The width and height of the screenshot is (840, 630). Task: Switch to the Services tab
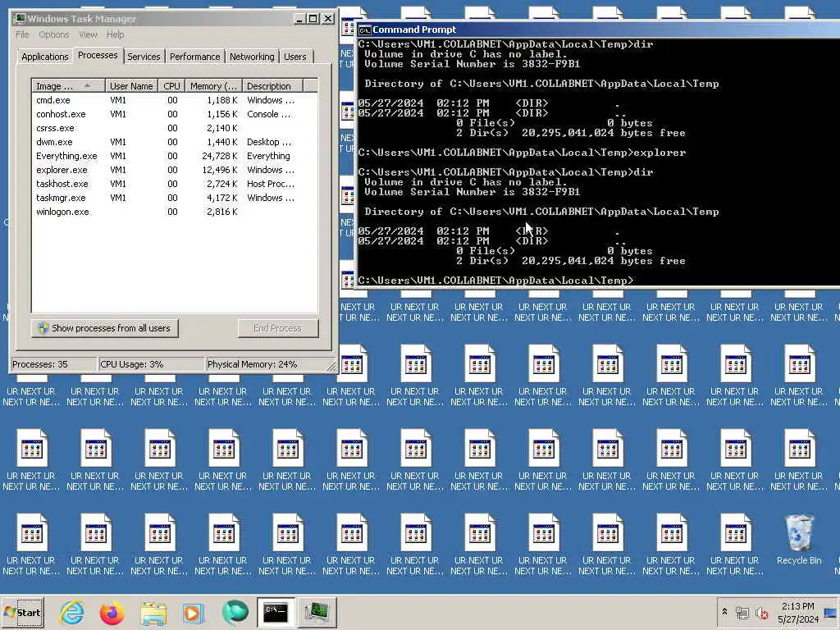coord(144,57)
